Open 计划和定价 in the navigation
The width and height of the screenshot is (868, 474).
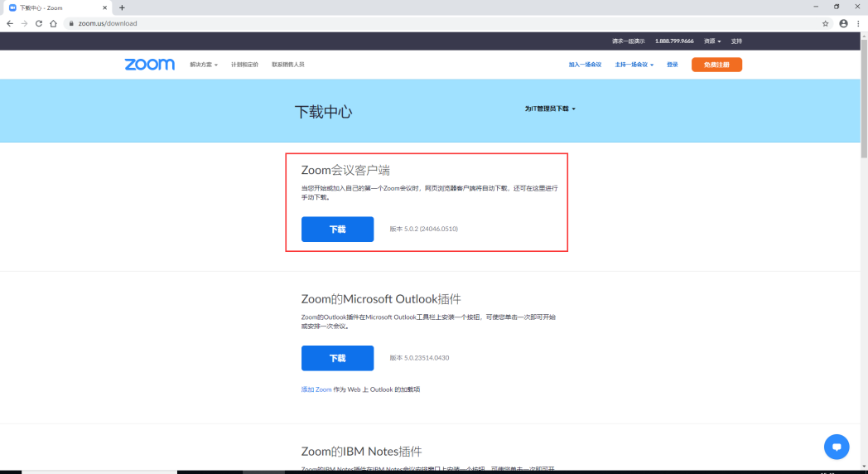coord(244,65)
